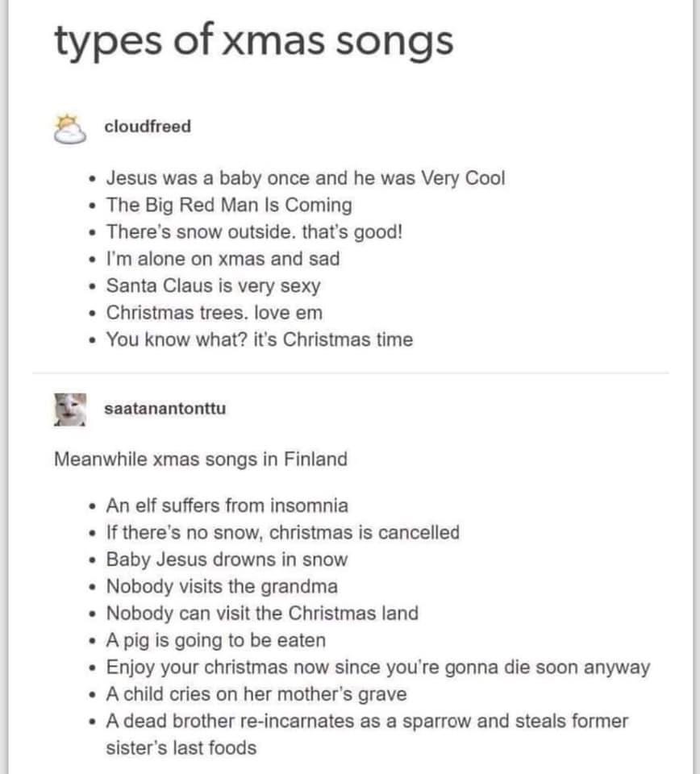Click 'You know what? it's Christmas time' line
This screenshot has width=700, height=774.
click(x=260, y=339)
